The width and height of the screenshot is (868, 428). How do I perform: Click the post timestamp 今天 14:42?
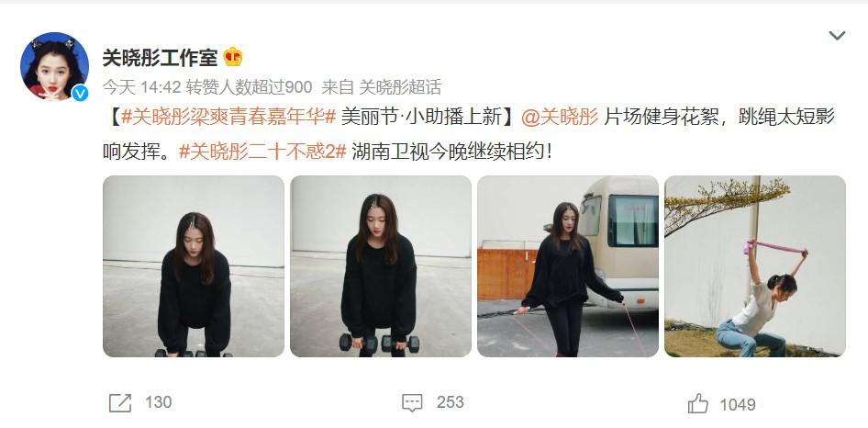tap(142, 86)
